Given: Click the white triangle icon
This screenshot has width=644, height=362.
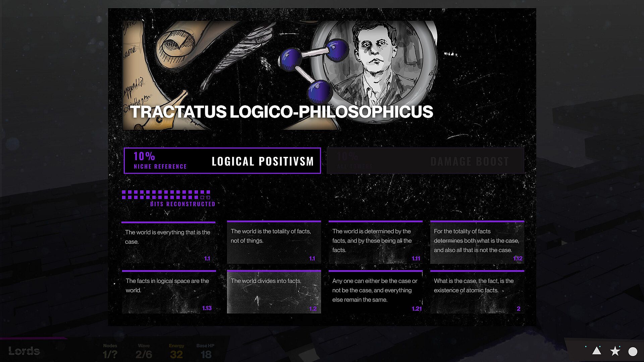Looking at the screenshot, I should click(x=596, y=351).
